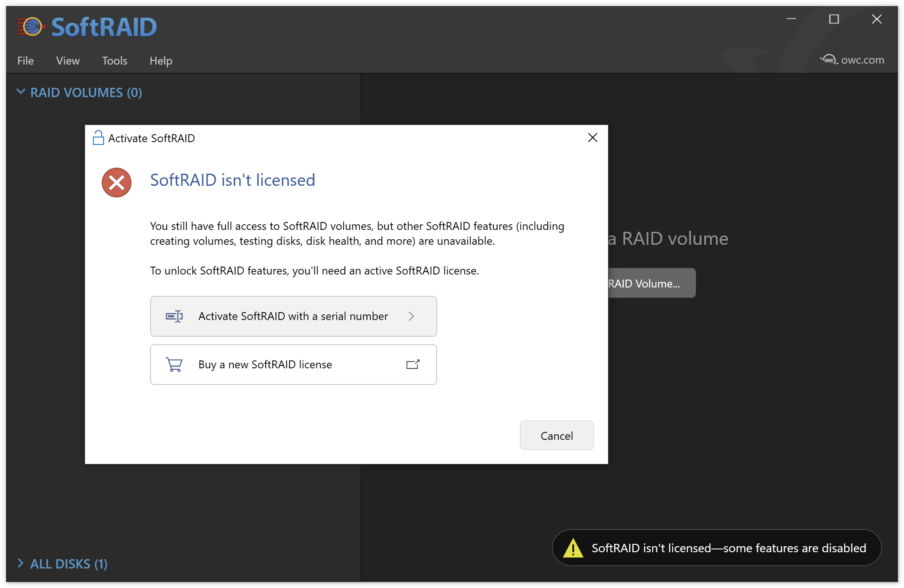Click the red error X icon
Image resolution: width=904 pixels, height=588 pixels.
[x=117, y=183]
